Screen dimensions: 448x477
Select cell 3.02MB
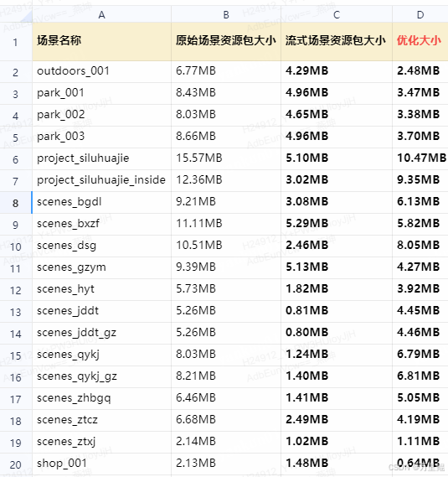(337, 181)
